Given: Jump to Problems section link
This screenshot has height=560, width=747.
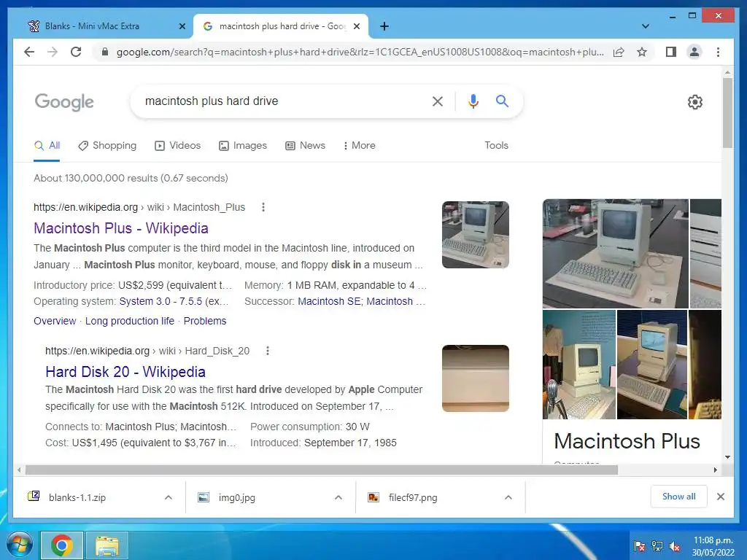Looking at the screenshot, I should coord(205,321).
